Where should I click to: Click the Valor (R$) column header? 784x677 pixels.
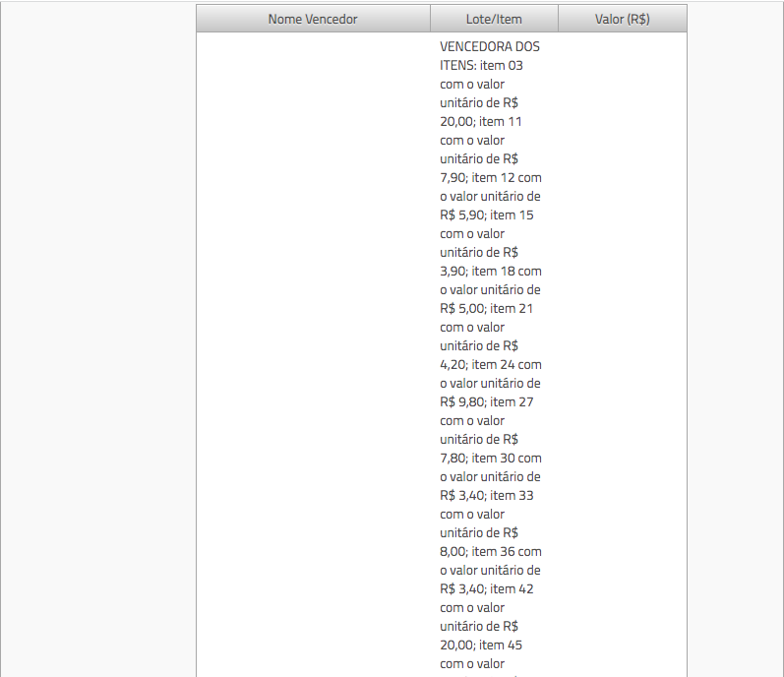coord(622,19)
